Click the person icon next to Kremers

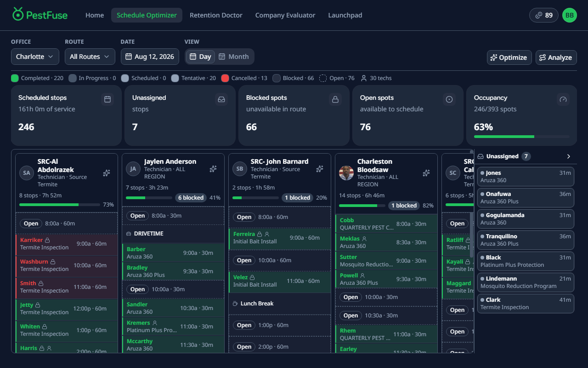coord(155,323)
